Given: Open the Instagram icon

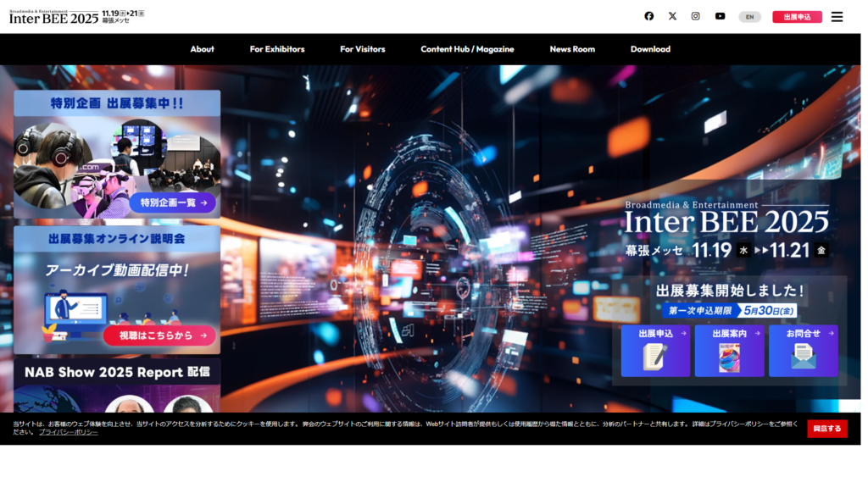Looking at the screenshot, I should pyautogui.click(x=695, y=16).
